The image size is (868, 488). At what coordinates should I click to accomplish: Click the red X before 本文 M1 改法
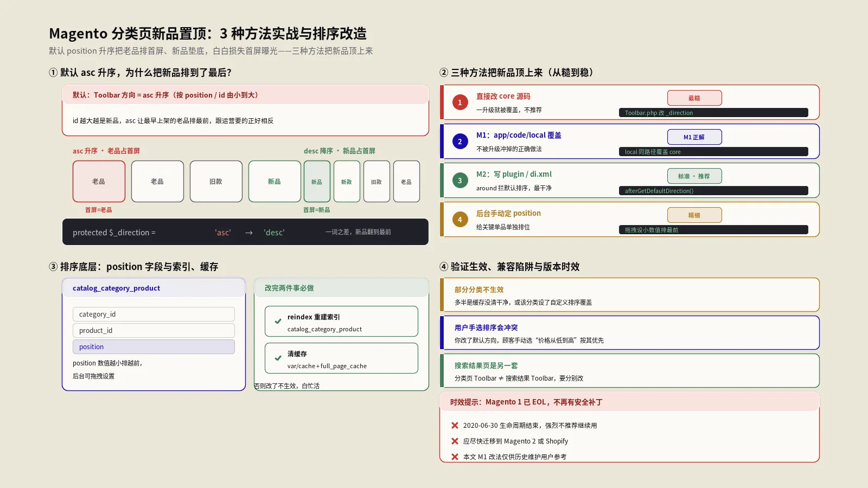(x=455, y=457)
